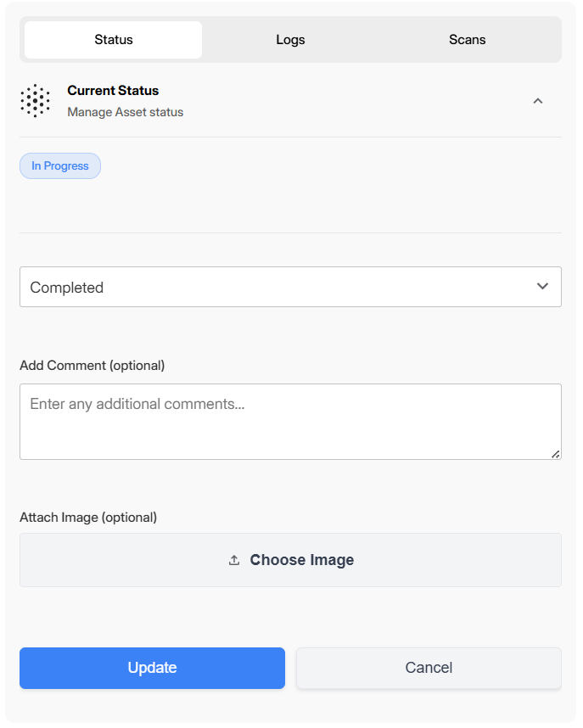
Task: Click the dotted asset status icon
Action: pos(35,100)
